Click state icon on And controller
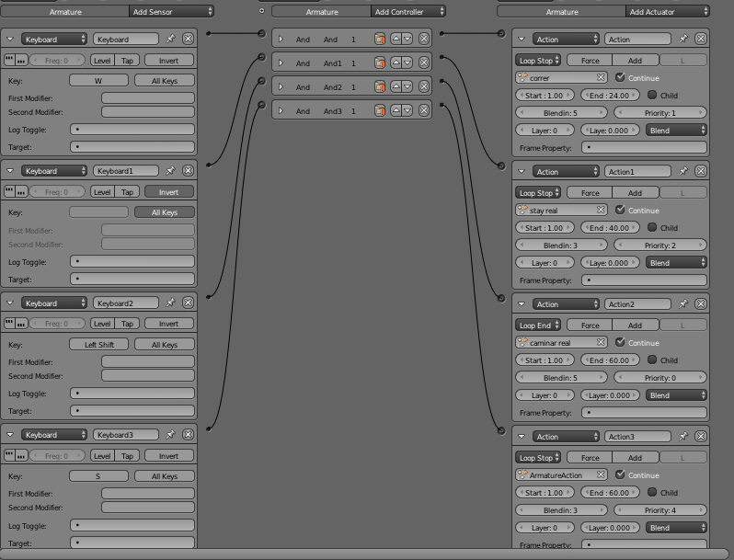734x560 pixels. pyautogui.click(x=380, y=39)
